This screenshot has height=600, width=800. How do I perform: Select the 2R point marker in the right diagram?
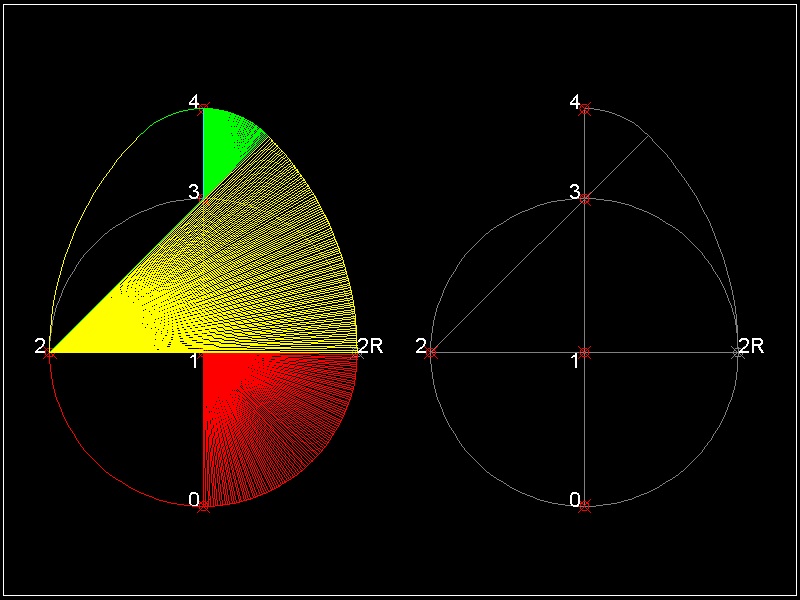pyautogui.click(x=739, y=352)
